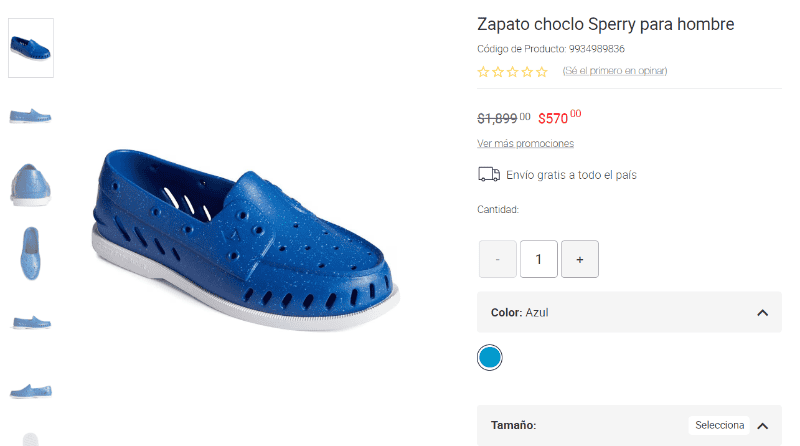Click the third star rating icon
Screen dimensions: 800x446
[x=513, y=72]
